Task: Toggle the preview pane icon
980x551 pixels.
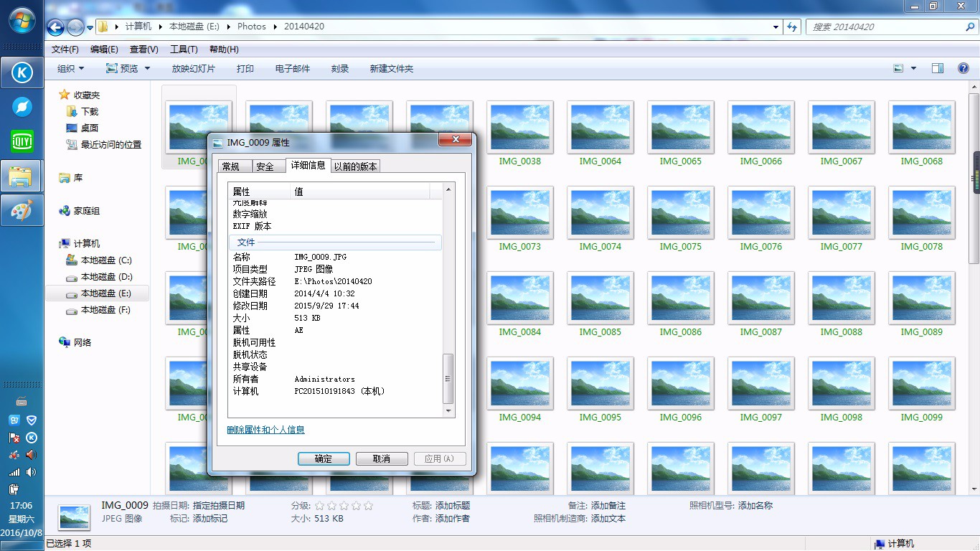Action: coord(938,68)
